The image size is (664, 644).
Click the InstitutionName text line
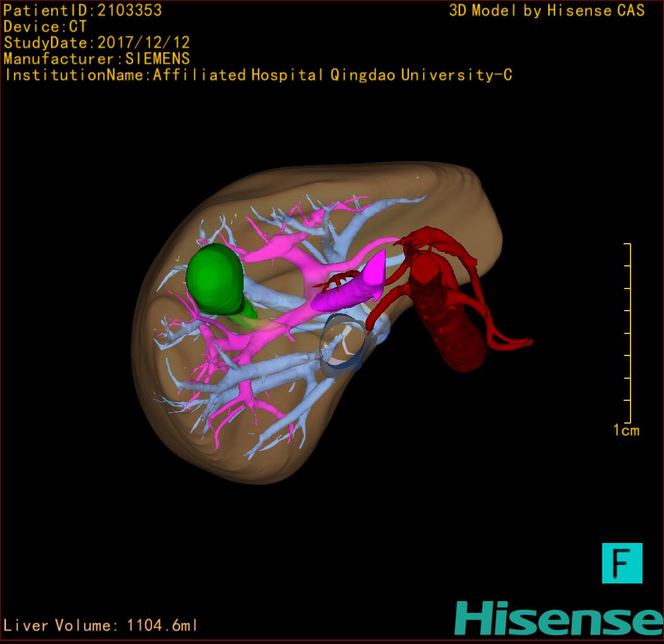(x=258, y=75)
